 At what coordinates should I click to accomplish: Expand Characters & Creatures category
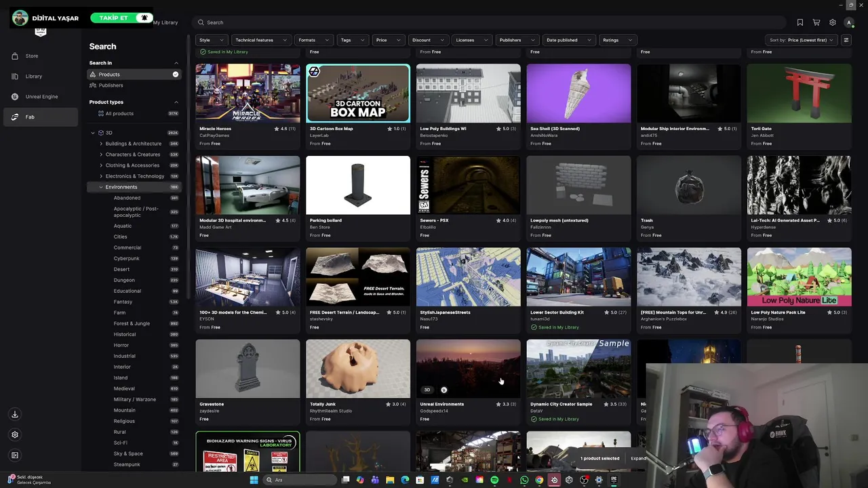(101, 155)
